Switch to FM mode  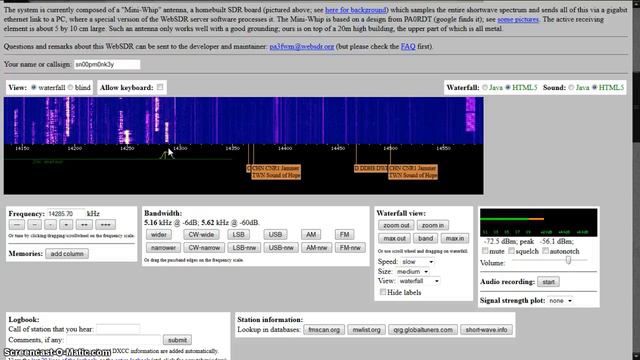pos(344,234)
